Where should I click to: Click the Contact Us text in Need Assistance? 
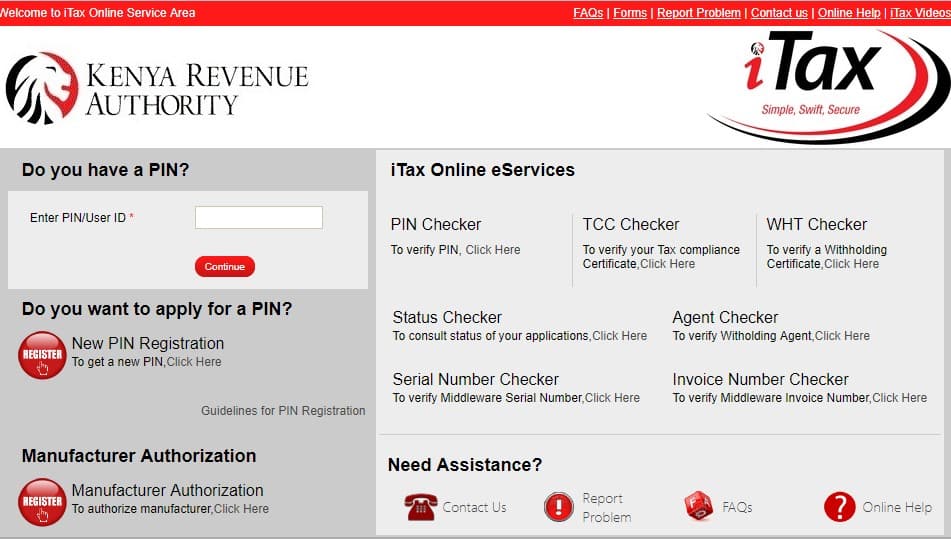474,507
